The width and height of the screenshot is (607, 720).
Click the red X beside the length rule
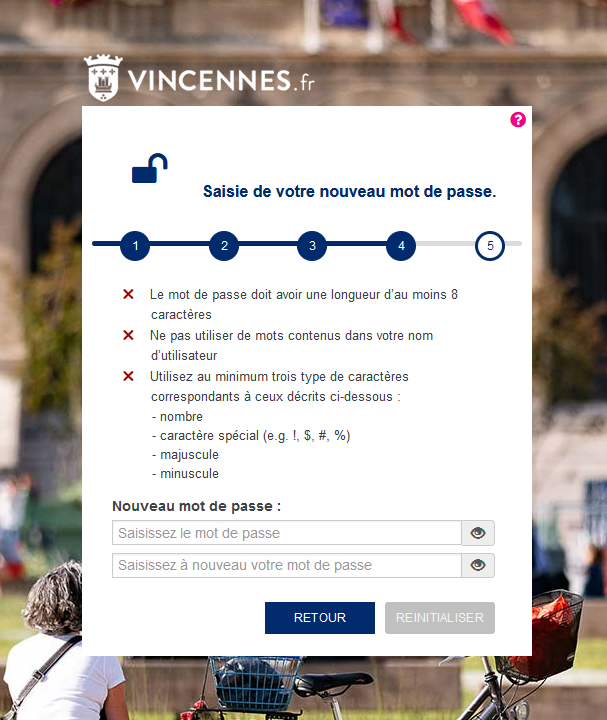coord(128,294)
